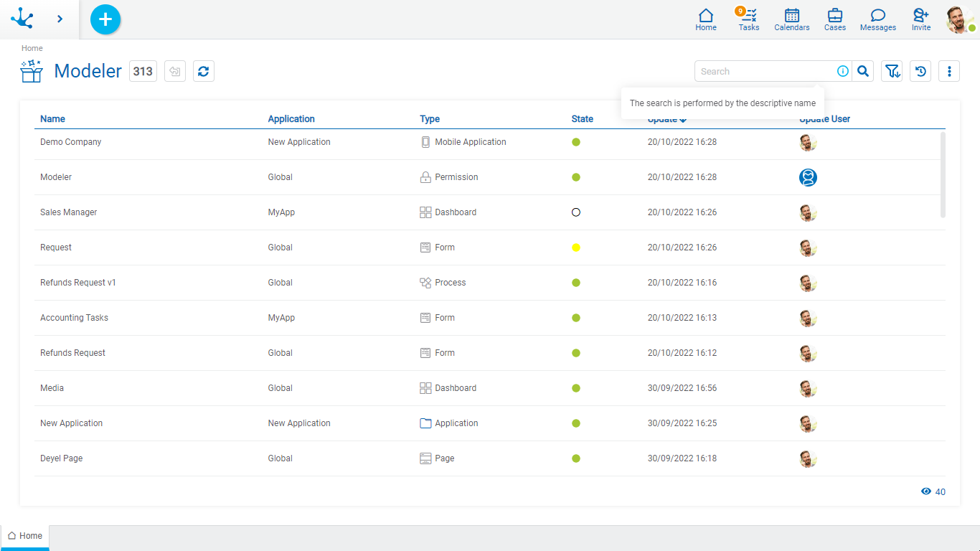
Task: Click the Process type icon
Action: (x=425, y=283)
